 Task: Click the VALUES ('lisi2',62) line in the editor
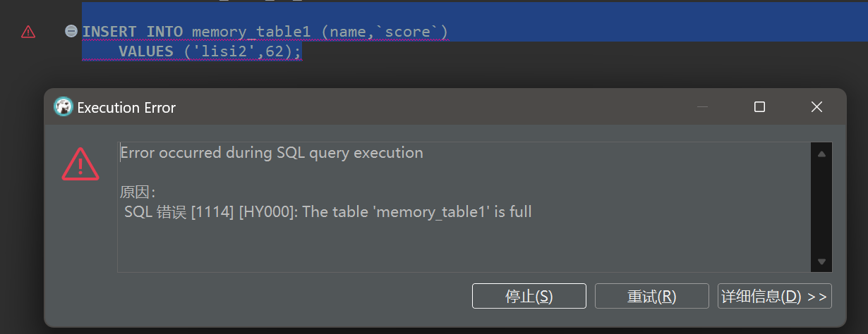[210, 51]
